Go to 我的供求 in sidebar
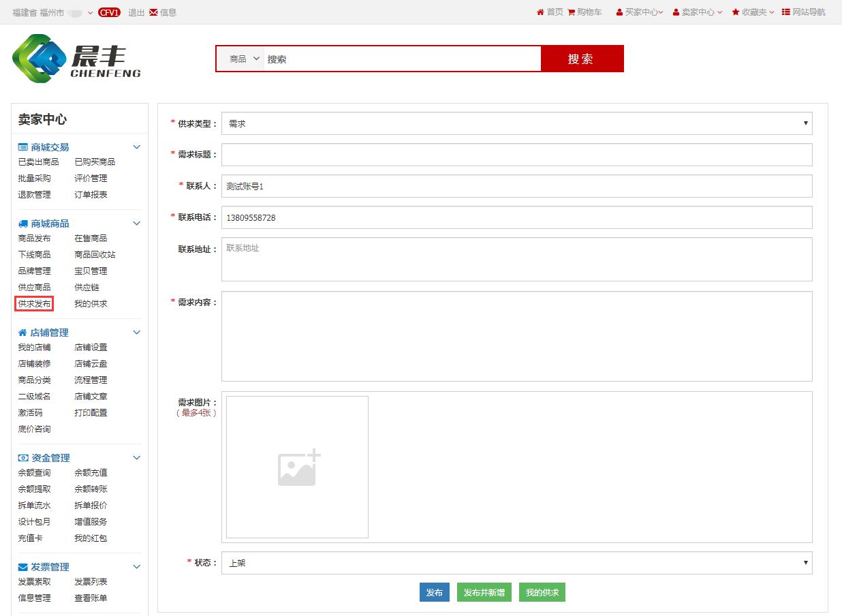 91,304
